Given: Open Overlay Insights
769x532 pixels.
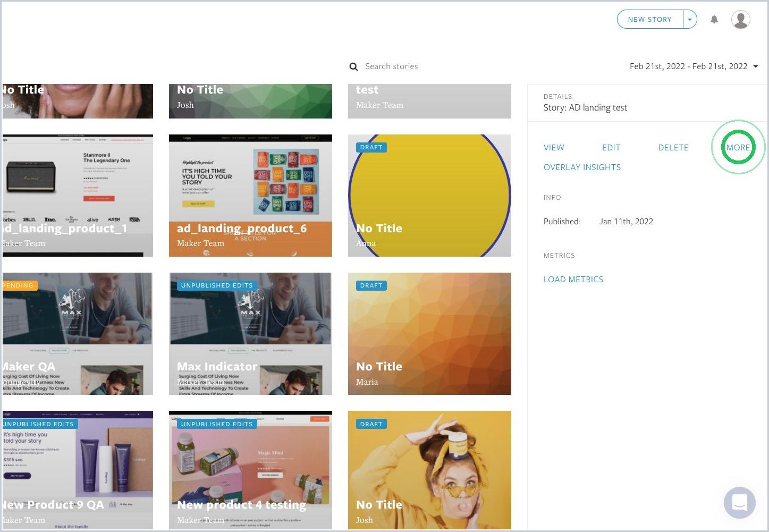Looking at the screenshot, I should [582, 167].
